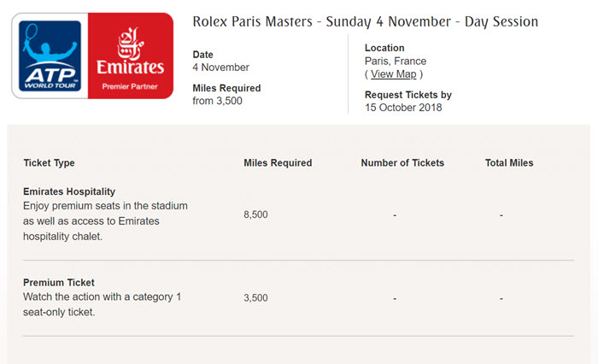598x364 pixels.
Task: Select the Premium Ticket type
Action: coord(59,283)
